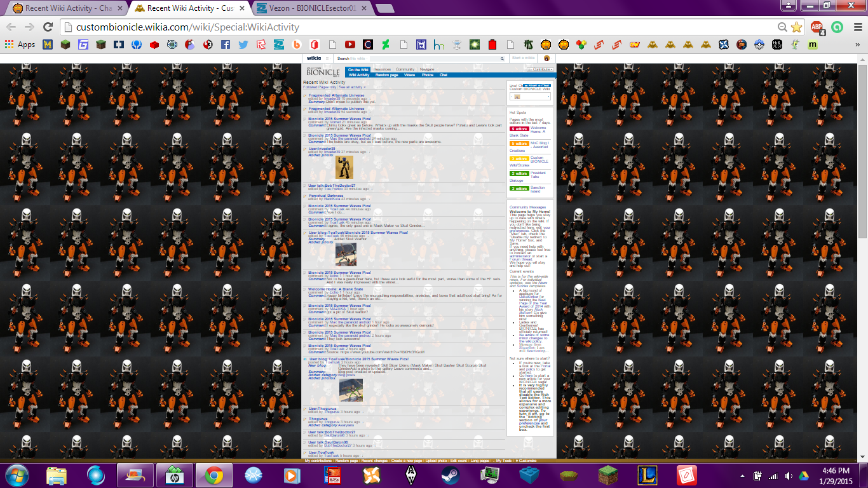Go back to the previous page
The width and height of the screenshot is (868, 488).
(12, 27)
